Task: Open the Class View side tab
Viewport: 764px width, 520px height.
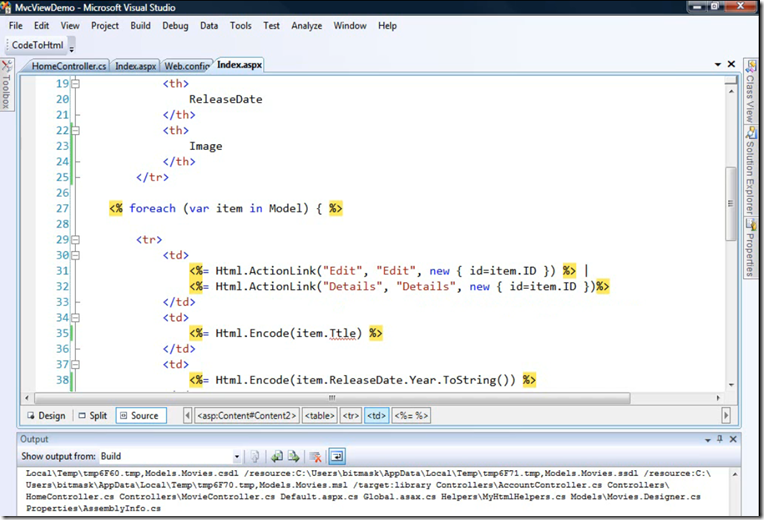Action: 750,92
